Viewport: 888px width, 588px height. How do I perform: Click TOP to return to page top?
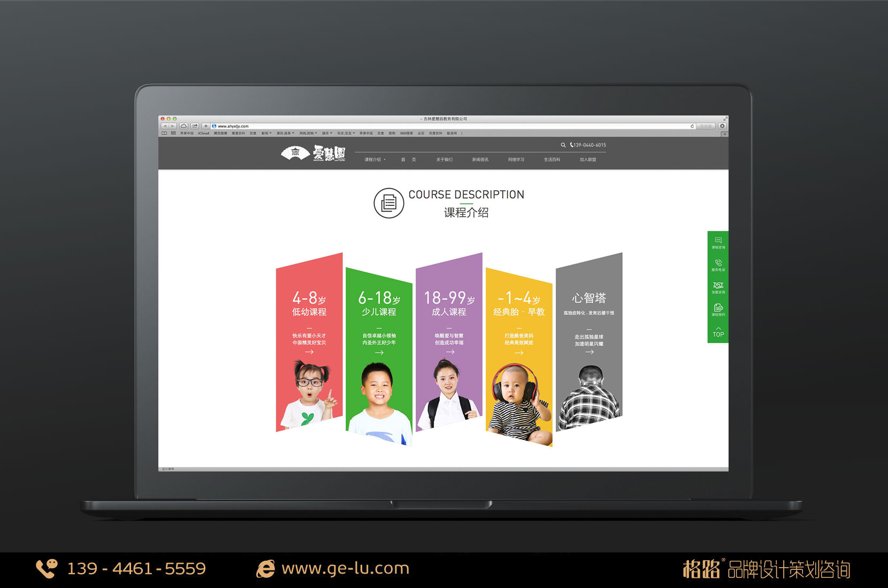click(718, 332)
